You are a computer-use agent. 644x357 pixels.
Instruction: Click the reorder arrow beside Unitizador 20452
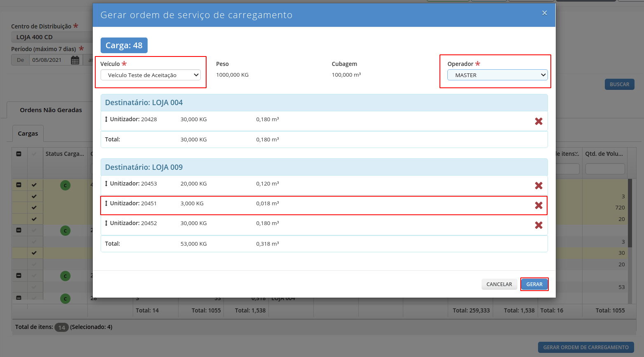click(x=106, y=223)
